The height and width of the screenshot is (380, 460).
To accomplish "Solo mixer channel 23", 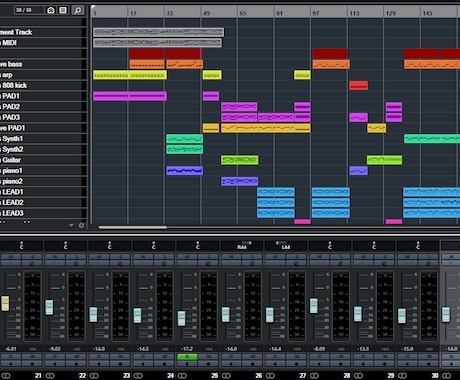I will click(120, 257).
